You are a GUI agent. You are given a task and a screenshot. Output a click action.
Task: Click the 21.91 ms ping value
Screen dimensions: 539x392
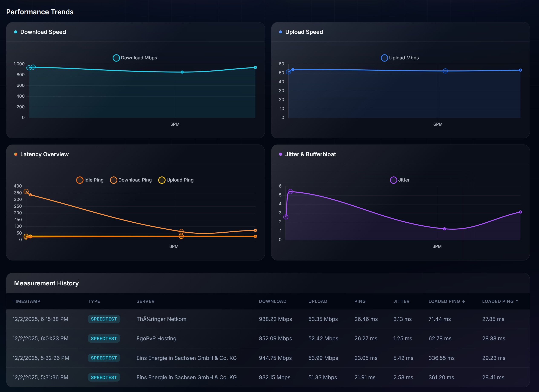click(x=365, y=378)
